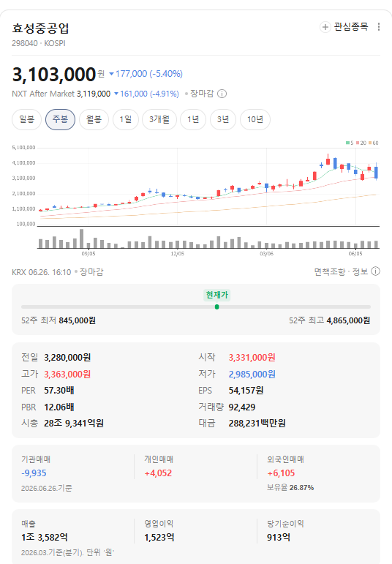Screen dimensions: 392x564
Task: Click the 52주 최고 4,865,000원 value
Action: click(348, 320)
